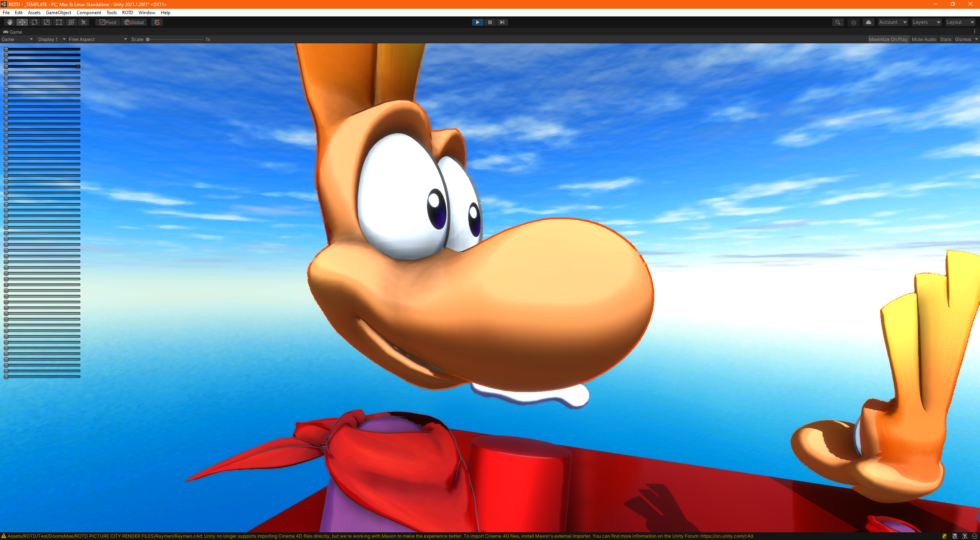Adjust the Game view Scale slider

point(175,39)
